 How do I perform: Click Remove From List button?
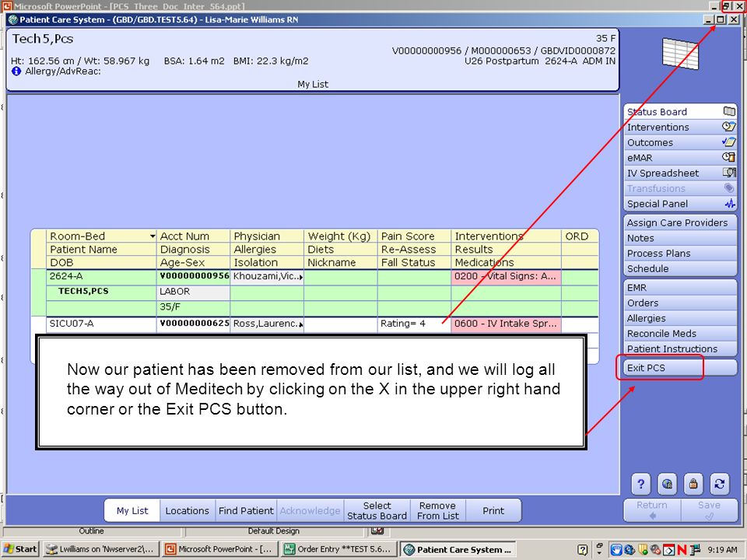[438, 510]
